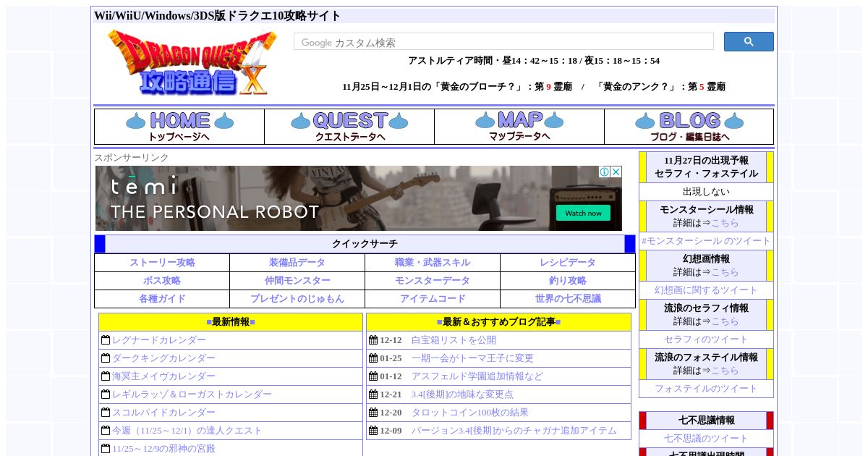Open モンスターデータ link
Viewport: 868px width, 456px height.
tap(433, 281)
